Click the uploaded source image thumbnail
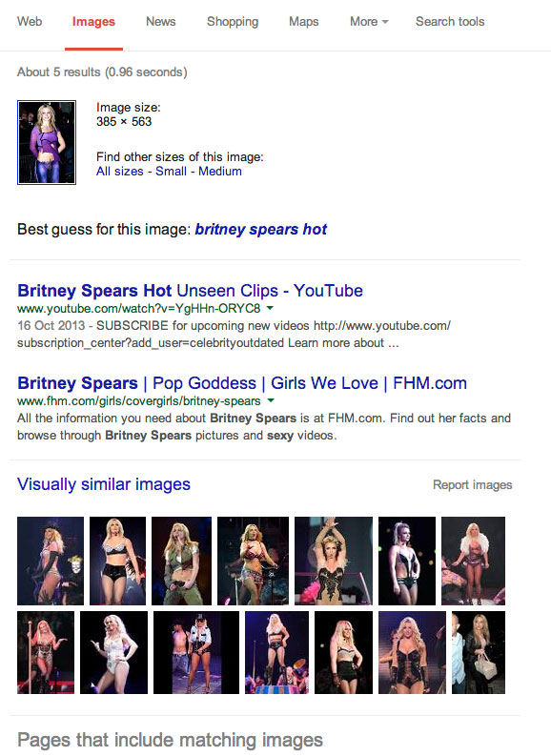Screen dimensions: 551x756 (47, 142)
